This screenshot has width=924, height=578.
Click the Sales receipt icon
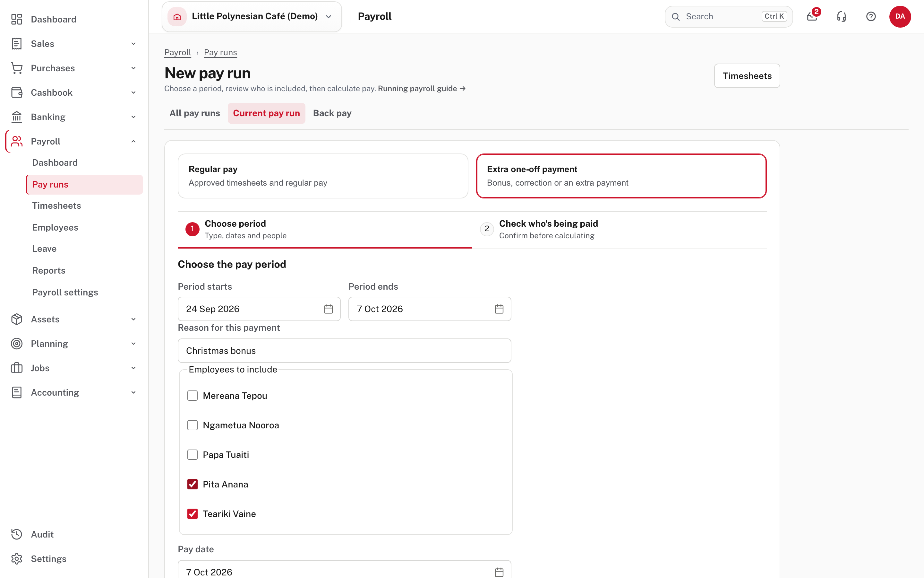coord(16,44)
